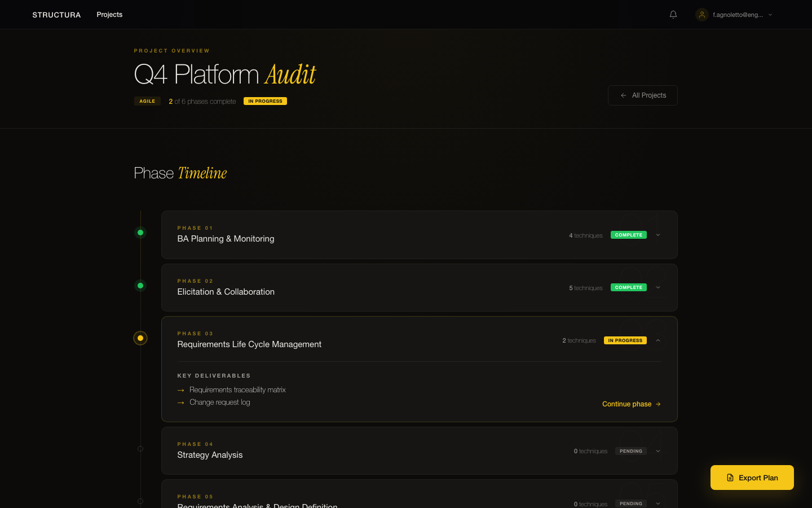Screen dimensions: 812x508
Task: Click the user avatar icon
Action: 701,15
